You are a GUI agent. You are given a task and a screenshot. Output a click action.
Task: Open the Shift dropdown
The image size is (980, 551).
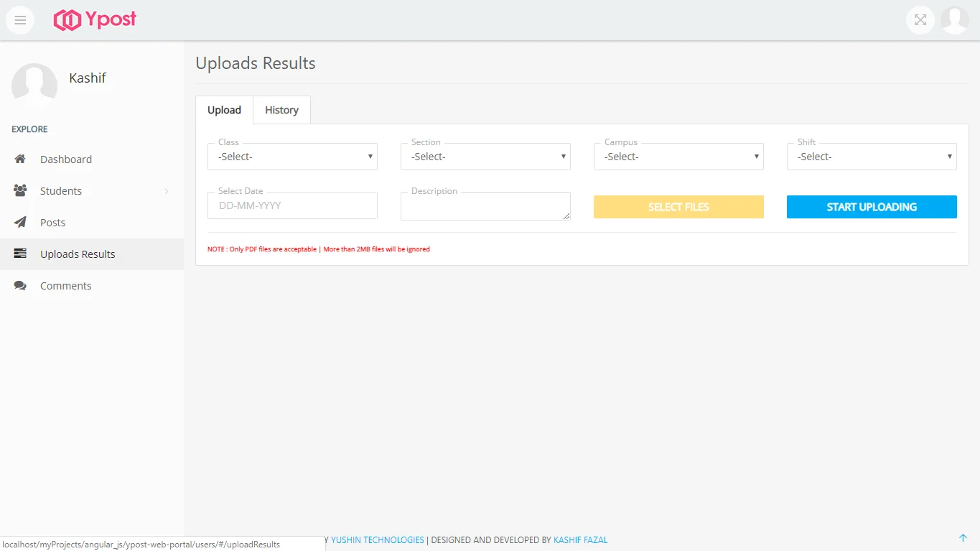pyautogui.click(x=872, y=157)
